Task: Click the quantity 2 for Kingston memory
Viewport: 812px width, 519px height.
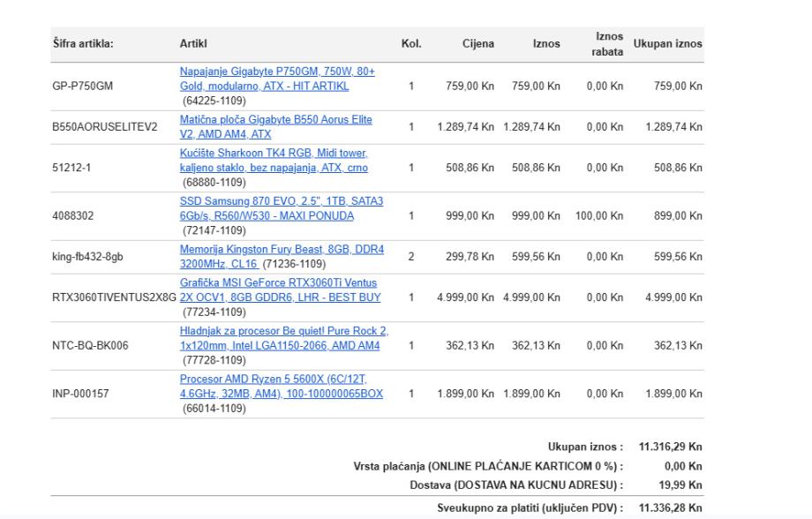Action: click(x=411, y=255)
